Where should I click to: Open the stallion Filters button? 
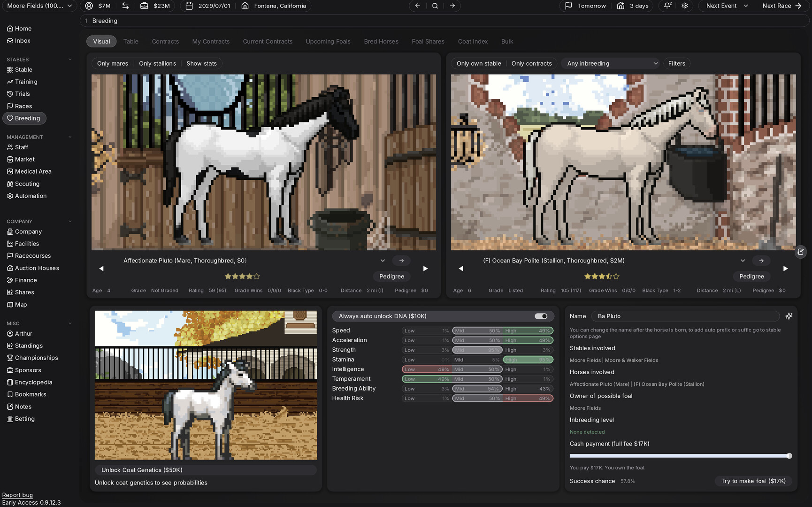676,63
